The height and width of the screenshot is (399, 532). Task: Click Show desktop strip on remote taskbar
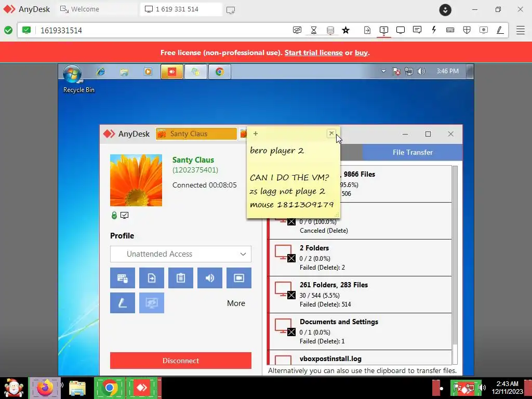pos(470,71)
